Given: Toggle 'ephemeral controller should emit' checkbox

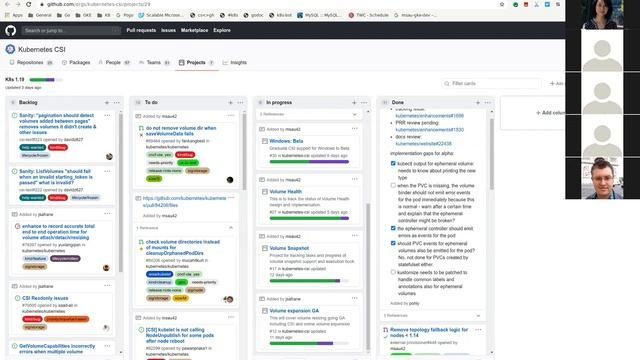Looking at the screenshot, I should point(393,228).
